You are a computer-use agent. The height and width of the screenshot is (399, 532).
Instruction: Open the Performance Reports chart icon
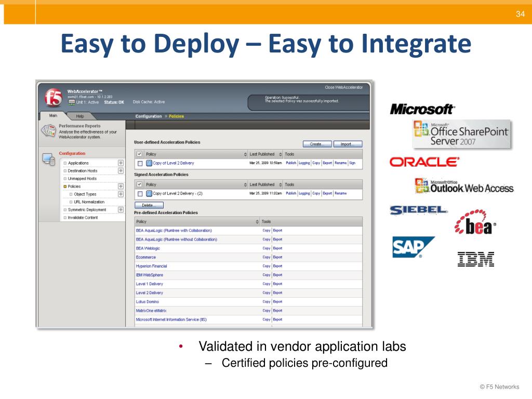(48, 131)
